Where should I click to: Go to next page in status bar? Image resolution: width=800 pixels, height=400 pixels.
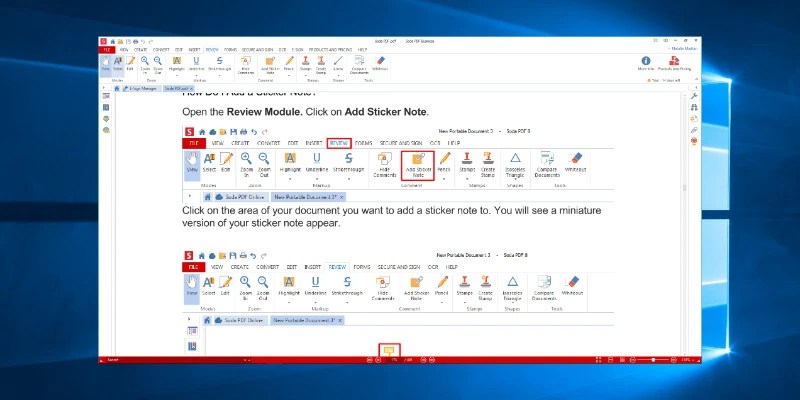tap(423, 360)
